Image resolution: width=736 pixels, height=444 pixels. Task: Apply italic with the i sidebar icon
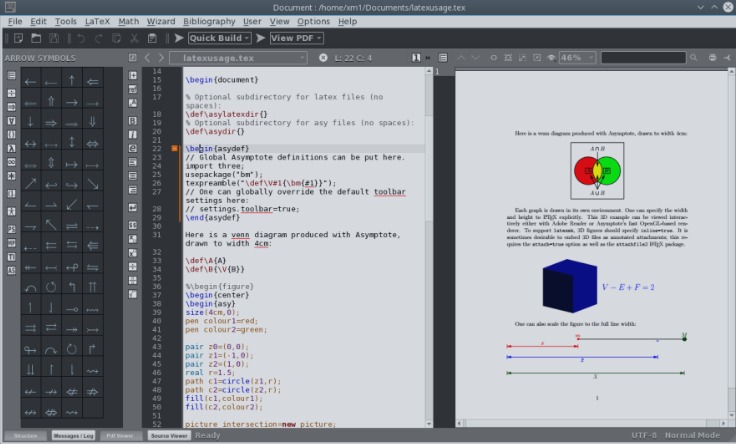point(133,134)
